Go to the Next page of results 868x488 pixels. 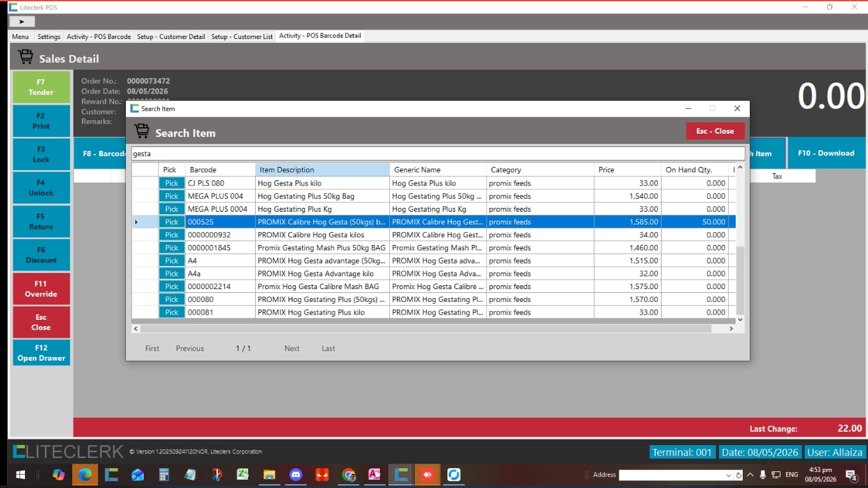point(291,349)
